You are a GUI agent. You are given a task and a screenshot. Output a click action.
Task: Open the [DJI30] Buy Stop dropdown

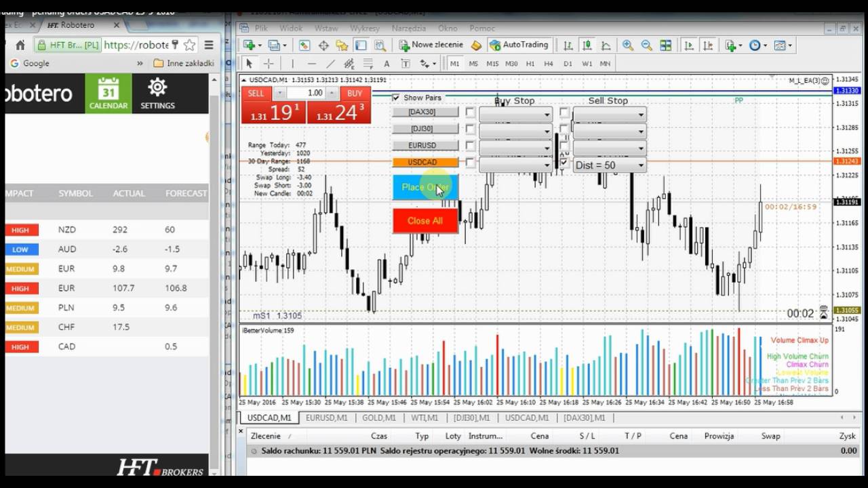tap(515, 131)
